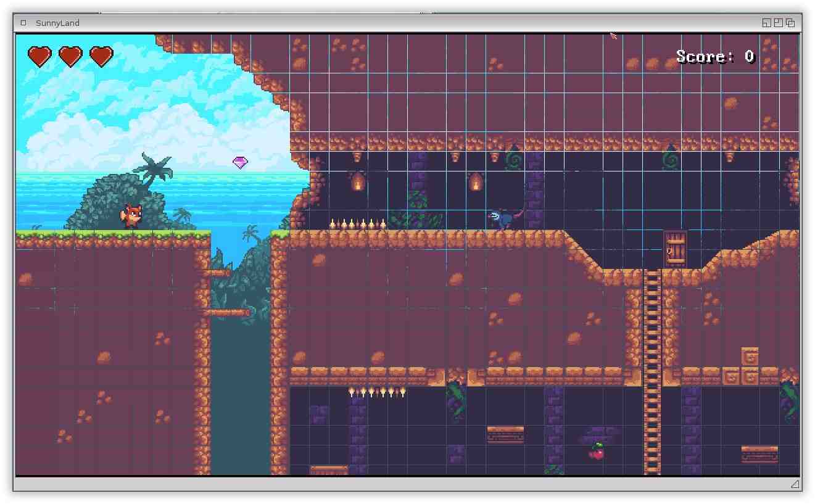Click the leftmost red heart life
815x504 pixels.
pyautogui.click(x=39, y=56)
